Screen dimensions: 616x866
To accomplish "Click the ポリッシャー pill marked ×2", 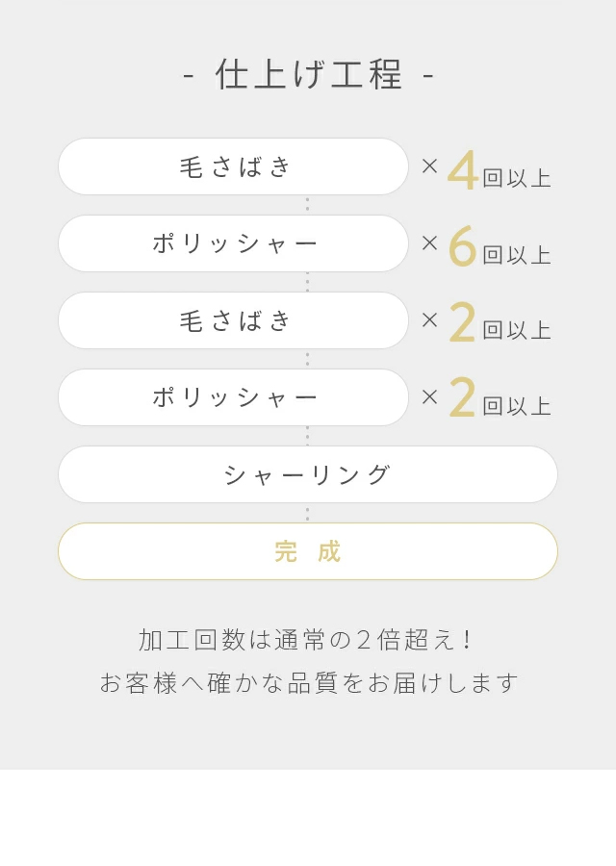I will pyautogui.click(x=233, y=397).
